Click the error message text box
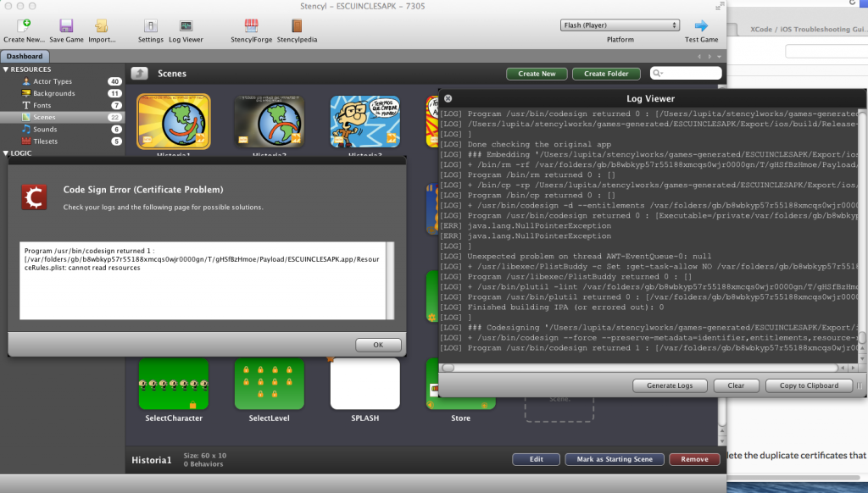This screenshot has height=493, width=868. [x=203, y=280]
